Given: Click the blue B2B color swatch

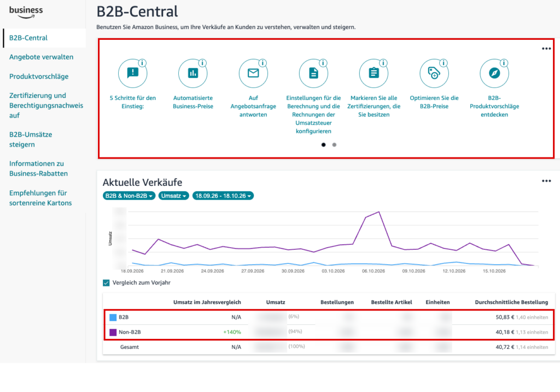Looking at the screenshot, I should (x=113, y=318).
